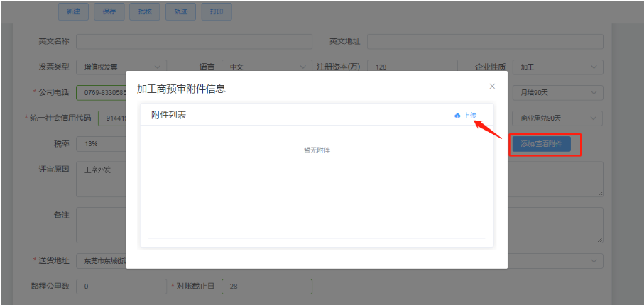
Task: Click the 英文地址 input field
Action: (x=485, y=41)
